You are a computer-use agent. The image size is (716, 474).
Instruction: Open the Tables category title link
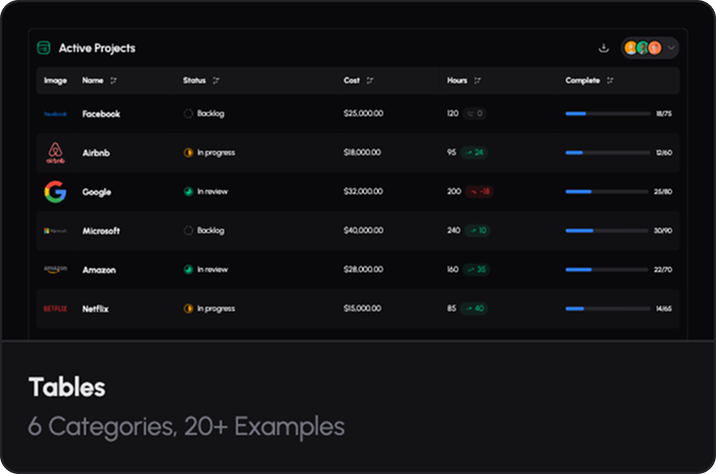66,388
